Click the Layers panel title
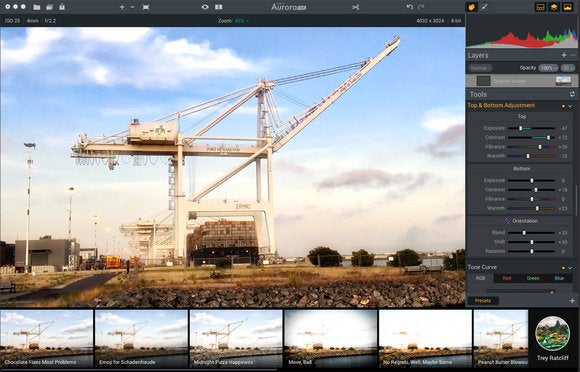The image size is (580, 372). (478, 55)
